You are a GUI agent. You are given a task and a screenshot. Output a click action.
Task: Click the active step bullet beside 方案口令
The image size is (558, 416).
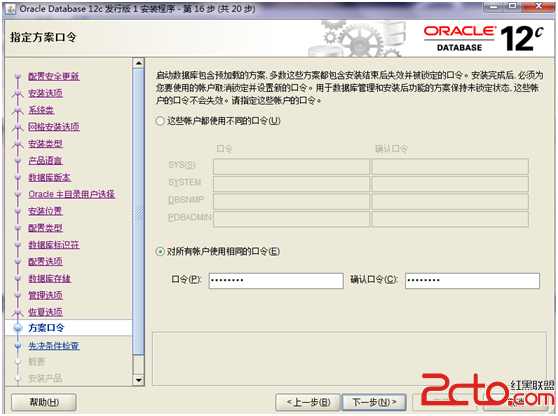pyautogui.click(x=17, y=328)
